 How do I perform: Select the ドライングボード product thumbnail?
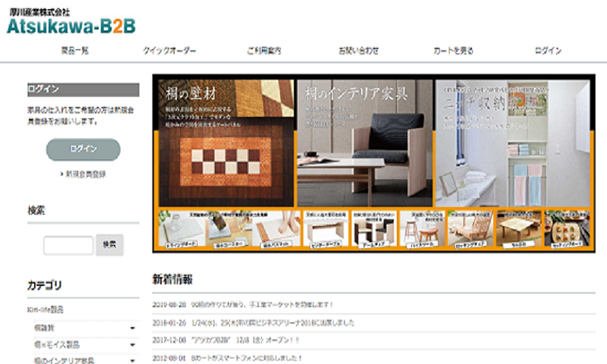click(x=181, y=229)
